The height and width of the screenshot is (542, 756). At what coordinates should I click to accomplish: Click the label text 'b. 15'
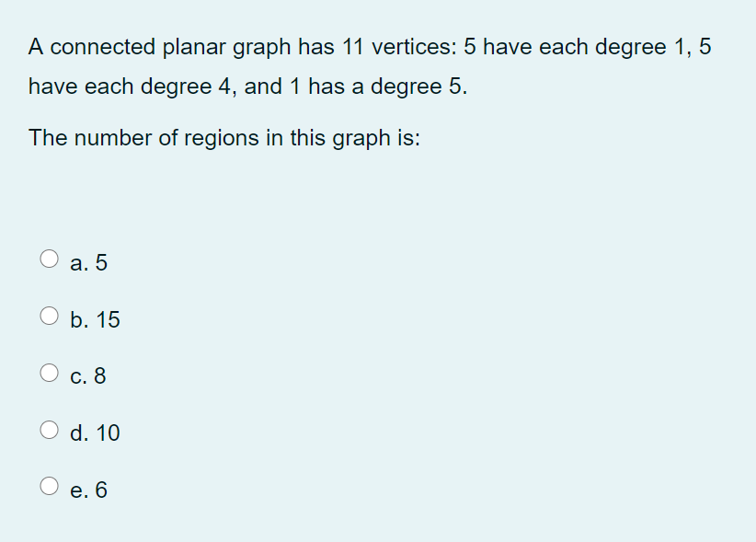coord(94,320)
